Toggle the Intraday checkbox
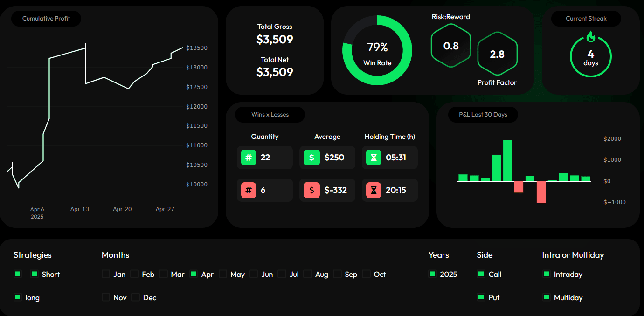 point(547,274)
